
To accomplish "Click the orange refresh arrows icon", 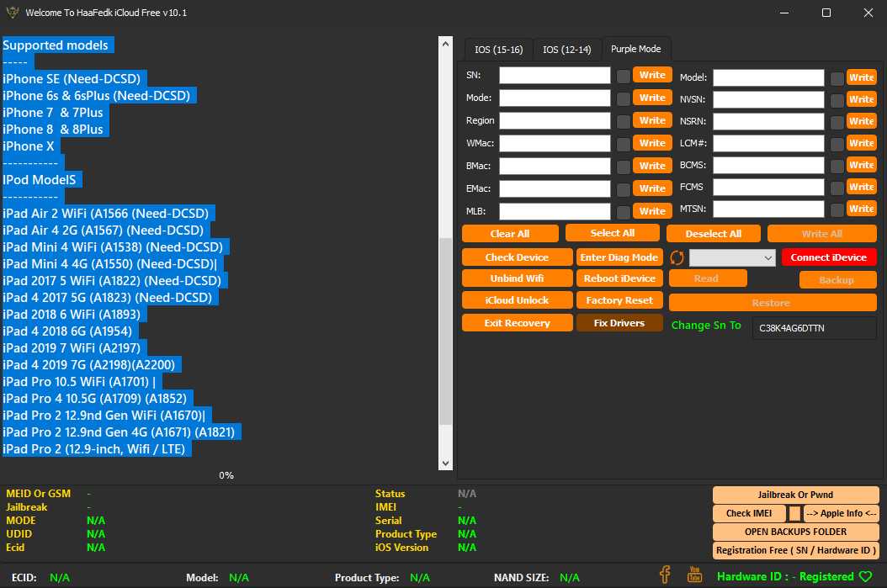I will (677, 257).
